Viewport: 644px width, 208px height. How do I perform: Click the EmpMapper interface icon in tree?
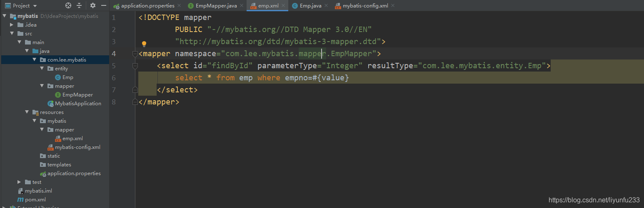[58, 95]
